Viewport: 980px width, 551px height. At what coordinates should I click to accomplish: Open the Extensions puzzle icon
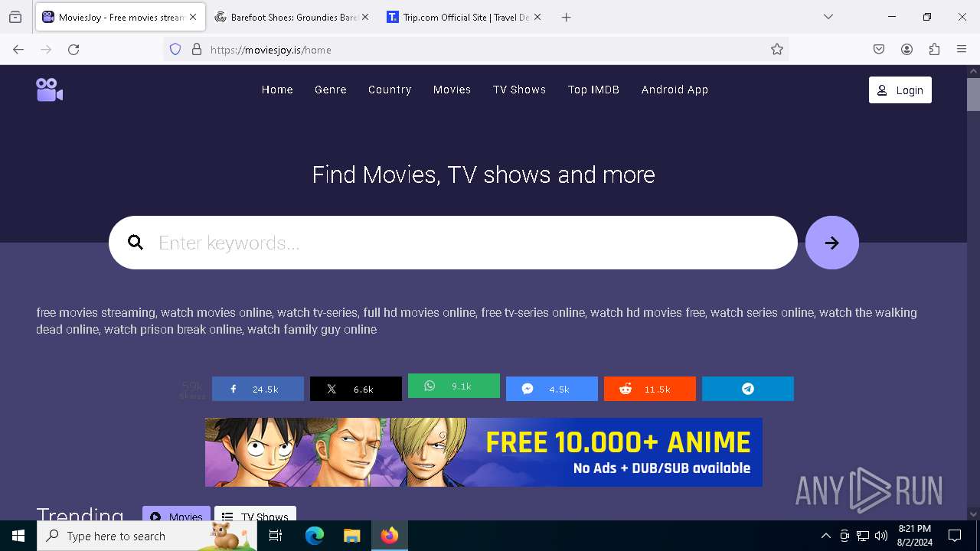point(934,50)
